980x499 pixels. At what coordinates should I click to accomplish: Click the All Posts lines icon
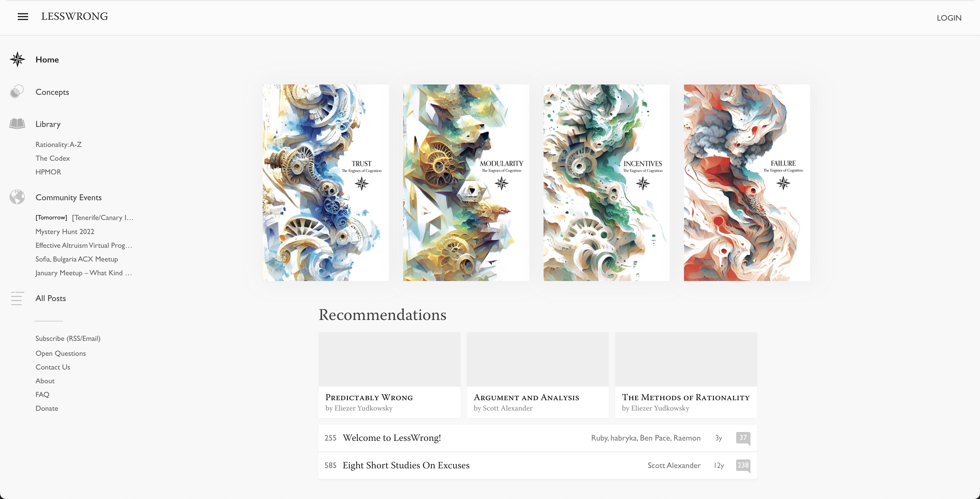pos(17,298)
